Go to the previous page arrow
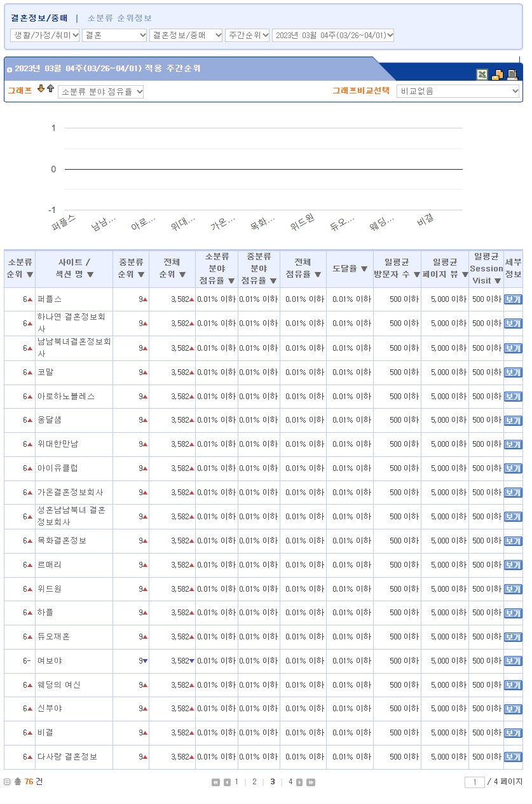The image size is (532, 804). (x=227, y=782)
